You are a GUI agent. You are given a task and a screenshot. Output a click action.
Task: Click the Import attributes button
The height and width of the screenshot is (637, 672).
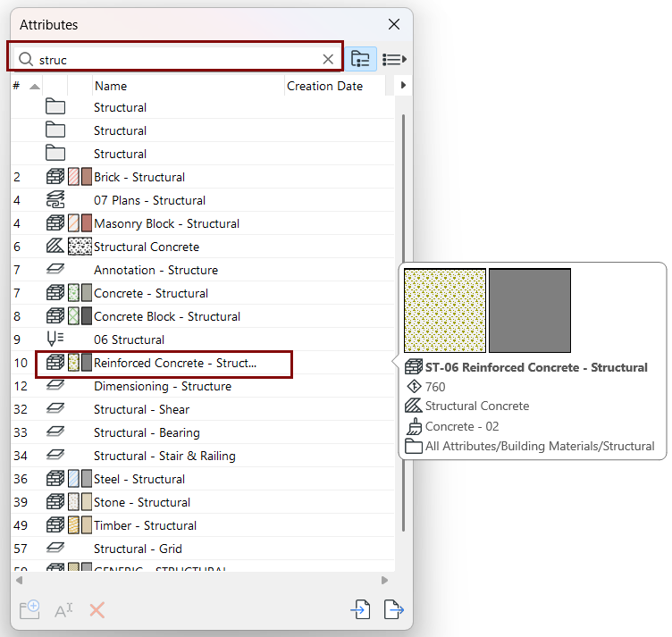pyautogui.click(x=360, y=609)
